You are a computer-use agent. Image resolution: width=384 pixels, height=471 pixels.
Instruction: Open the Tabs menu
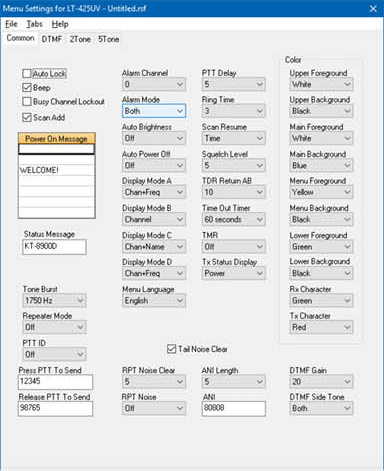[34, 24]
